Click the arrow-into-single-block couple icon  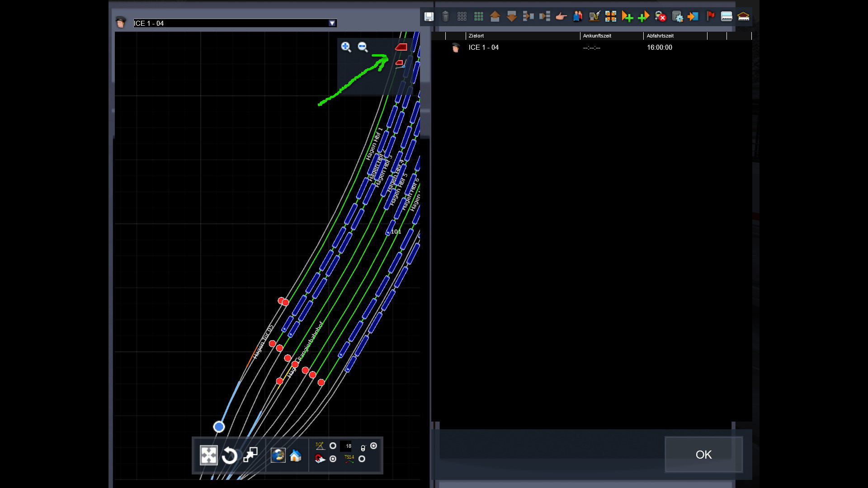point(528,17)
